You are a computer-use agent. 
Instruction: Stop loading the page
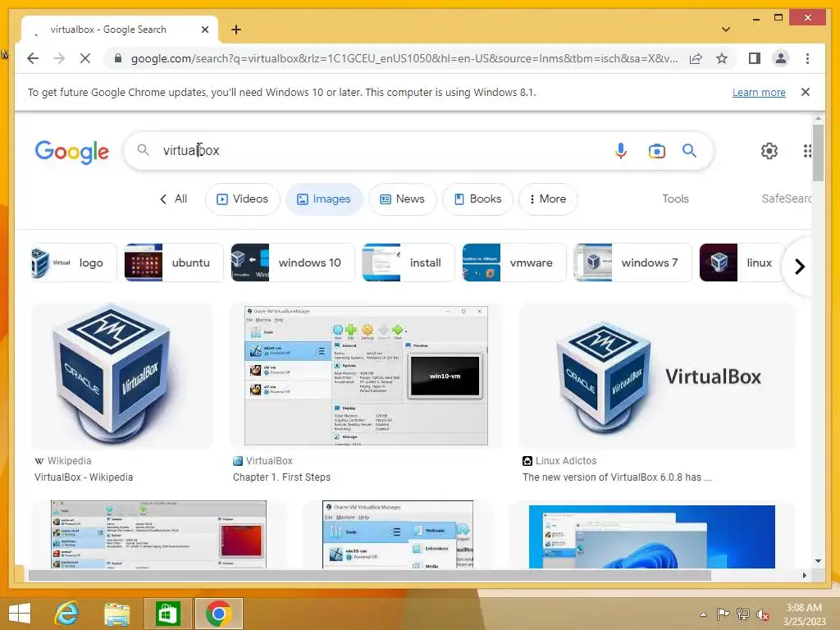pyautogui.click(x=85, y=58)
